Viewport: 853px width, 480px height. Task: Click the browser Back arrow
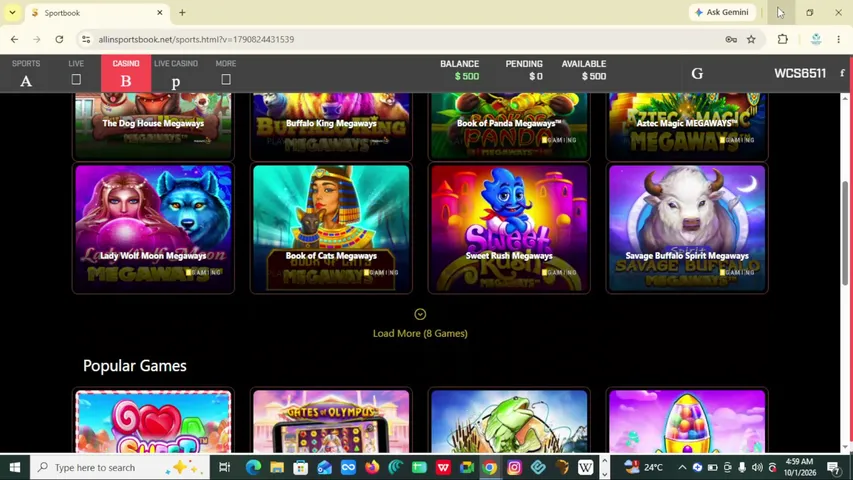[14, 39]
